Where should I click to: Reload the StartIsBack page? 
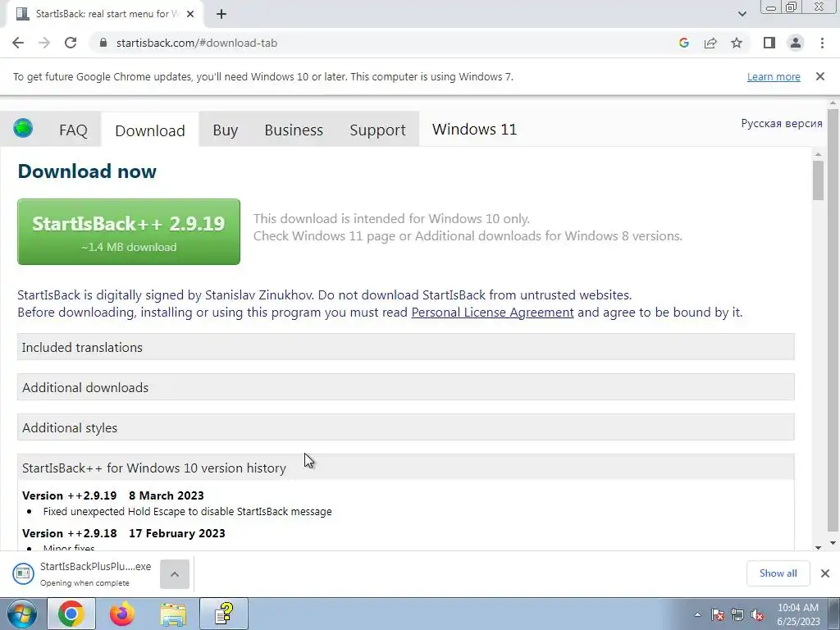71,43
